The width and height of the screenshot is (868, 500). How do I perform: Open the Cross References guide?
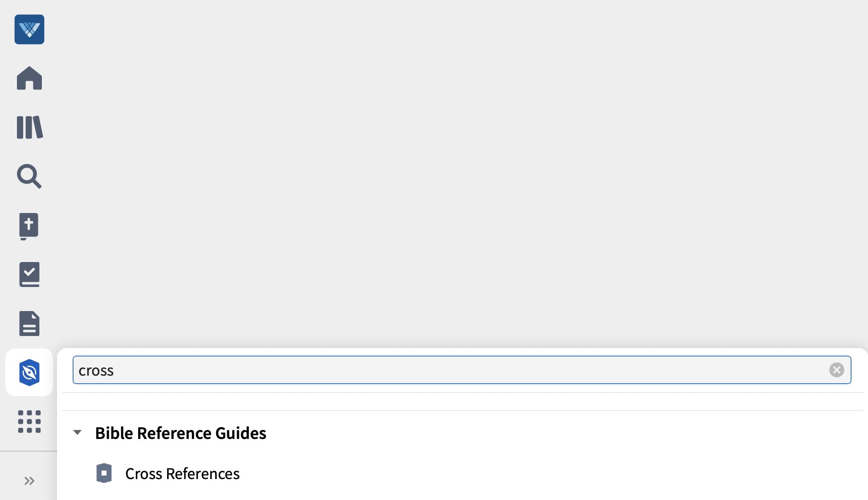[182, 474]
